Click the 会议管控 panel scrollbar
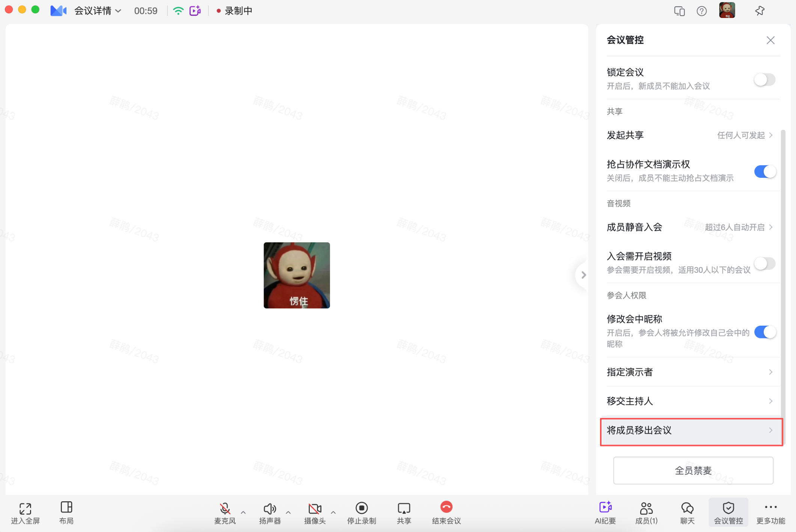The image size is (796, 532). pos(783,287)
